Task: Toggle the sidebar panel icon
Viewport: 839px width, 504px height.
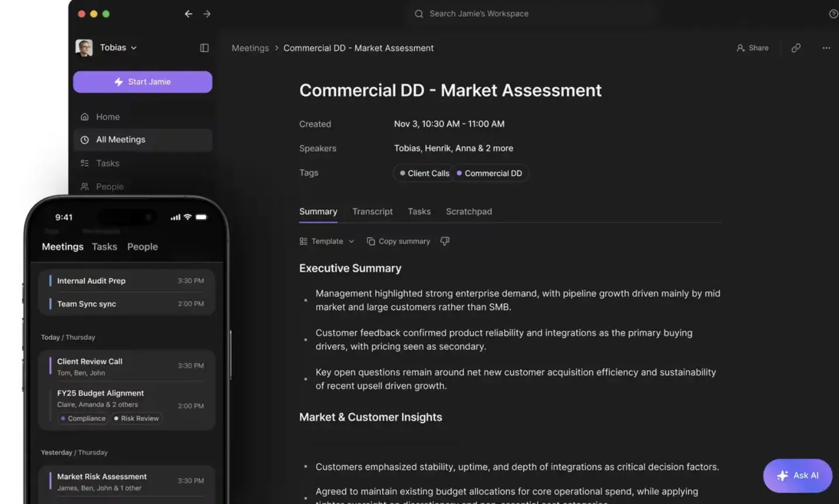Action: coord(204,48)
